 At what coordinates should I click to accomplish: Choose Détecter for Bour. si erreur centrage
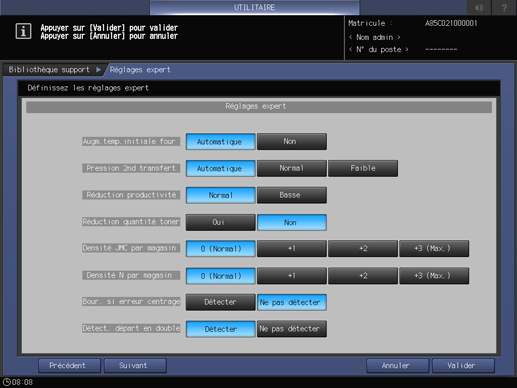point(220,302)
